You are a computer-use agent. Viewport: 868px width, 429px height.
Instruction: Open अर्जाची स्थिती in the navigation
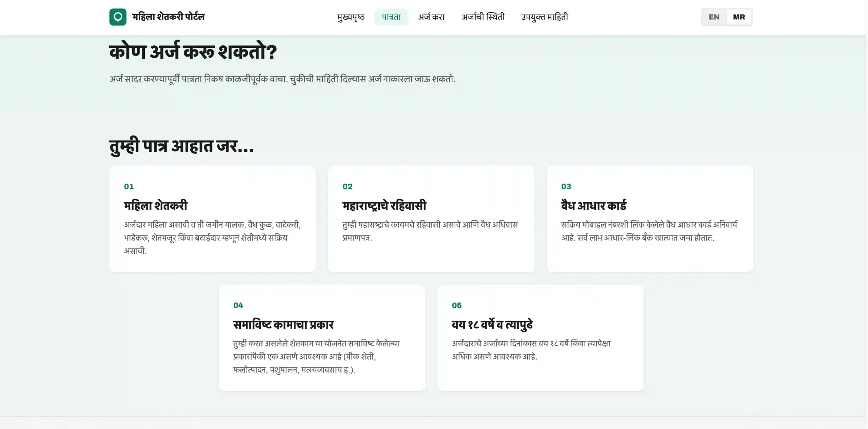point(483,17)
